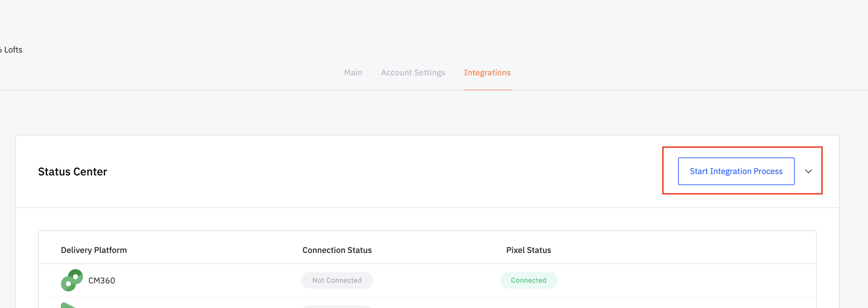Open the Main tab
Image resolution: width=868 pixels, height=308 pixels.
353,73
